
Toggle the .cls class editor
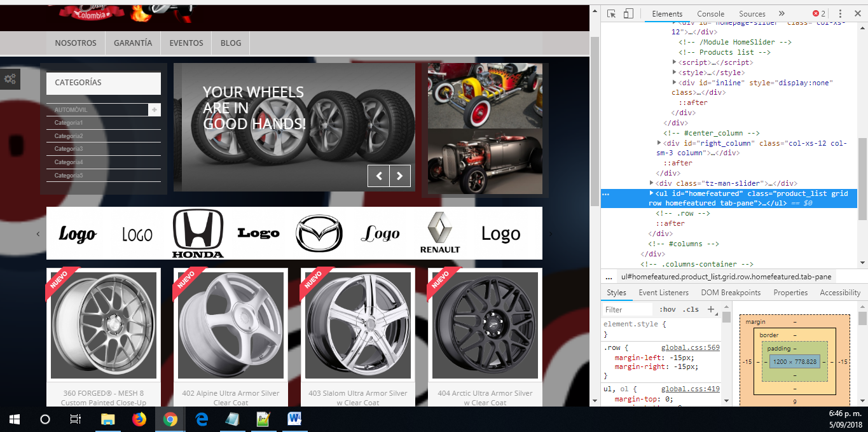[691, 310]
